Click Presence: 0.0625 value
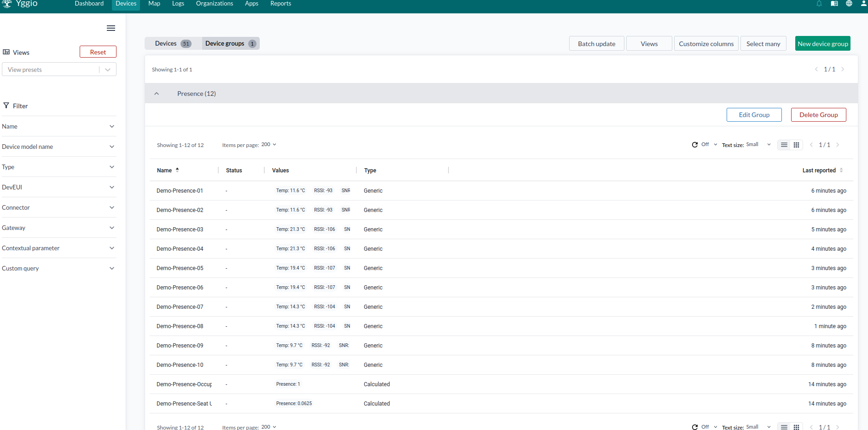The width and height of the screenshot is (868, 430). (x=294, y=404)
